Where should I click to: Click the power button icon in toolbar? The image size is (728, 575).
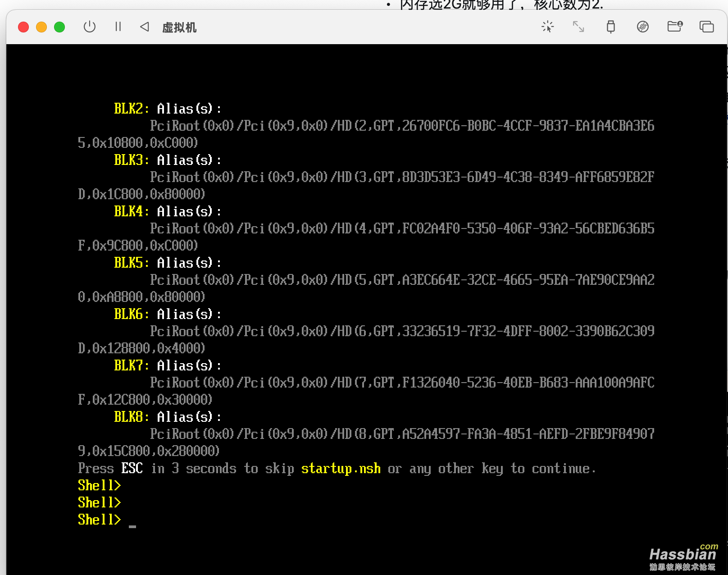tap(90, 27)
